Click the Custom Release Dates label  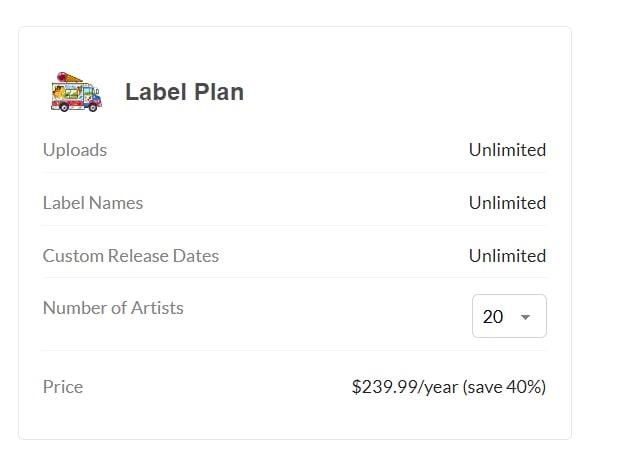131,256
